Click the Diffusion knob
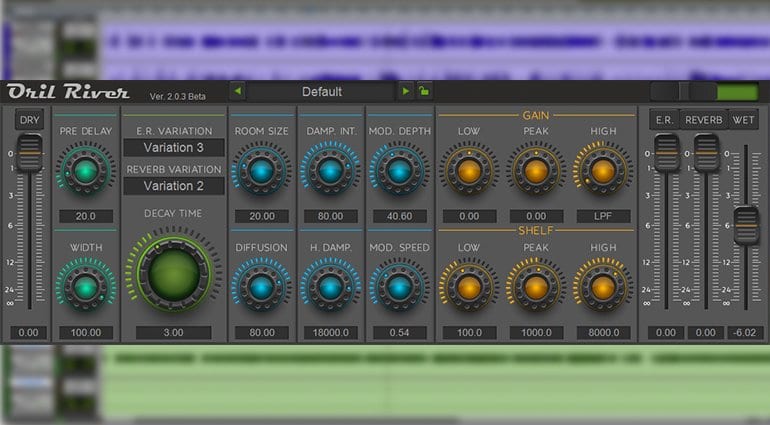Image resolution: width=770 pixels, height=425 pixels. tap(261, 287)
